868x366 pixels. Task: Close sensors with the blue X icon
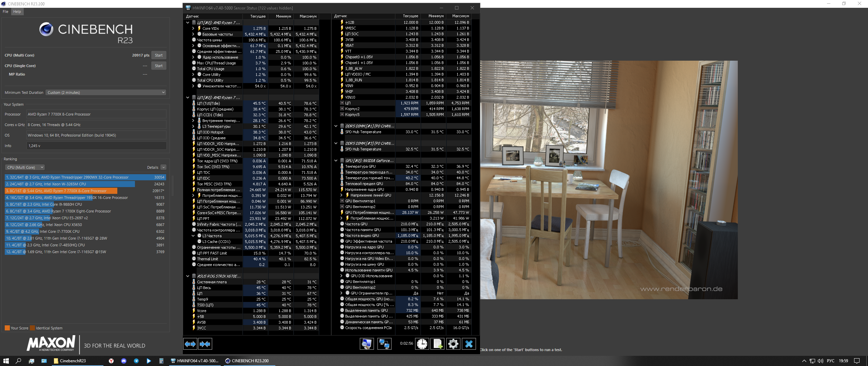pyautogui.click(x=469, y=344)
